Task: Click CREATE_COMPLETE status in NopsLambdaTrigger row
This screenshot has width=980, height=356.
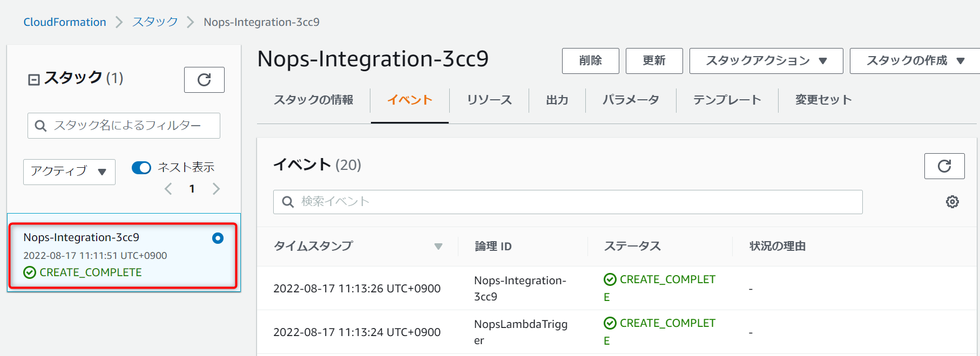Action: click(660, 332)
